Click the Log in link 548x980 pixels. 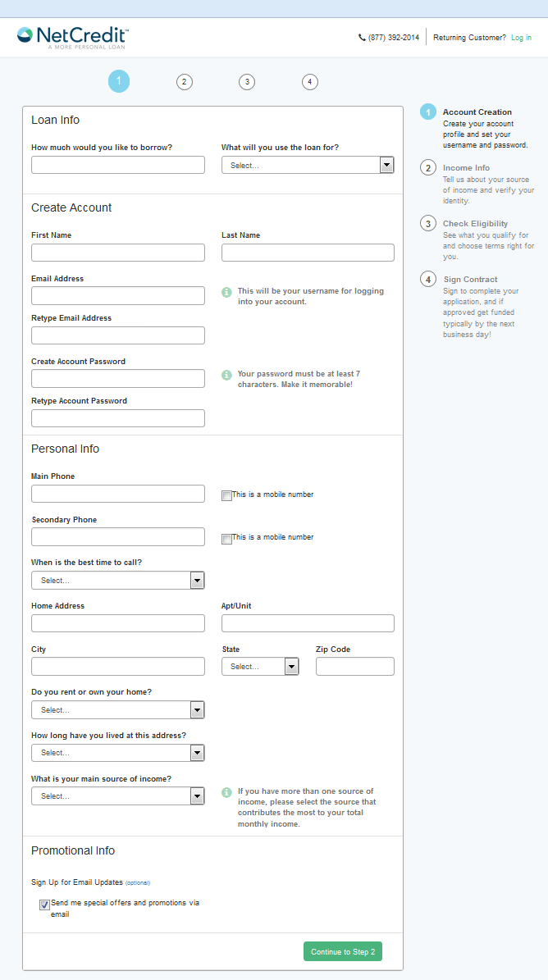(x=521, y=38)
